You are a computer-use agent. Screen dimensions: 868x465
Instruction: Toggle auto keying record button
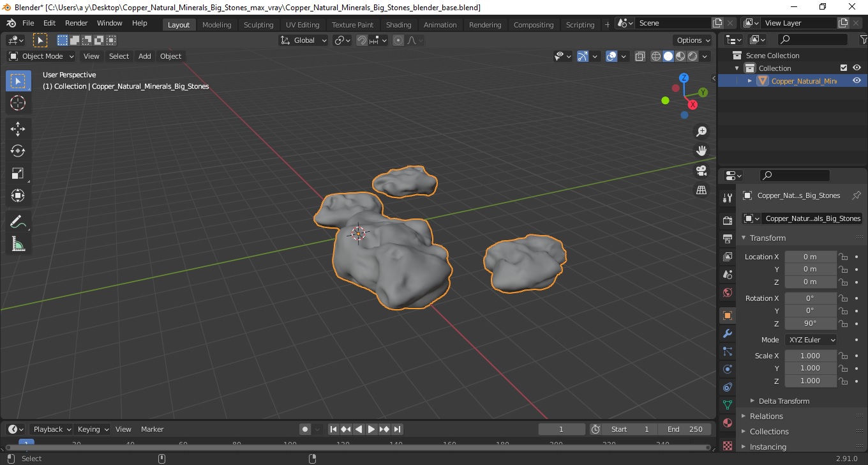(305, 429)
